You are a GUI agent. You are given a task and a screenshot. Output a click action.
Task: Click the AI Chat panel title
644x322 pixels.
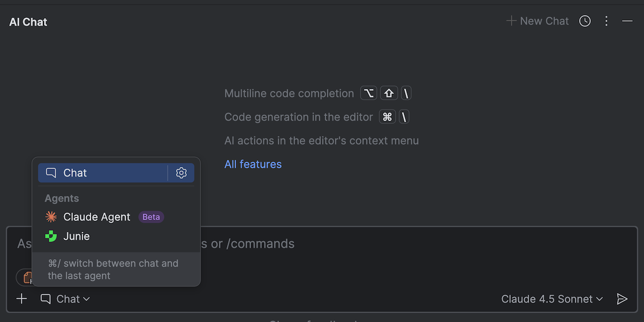(x=28, y=22)
